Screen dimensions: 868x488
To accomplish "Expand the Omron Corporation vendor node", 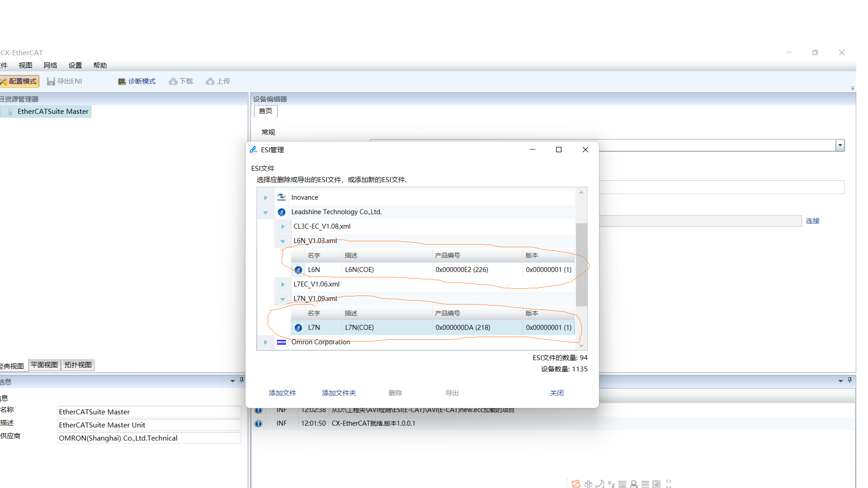I will coord(266,342).
